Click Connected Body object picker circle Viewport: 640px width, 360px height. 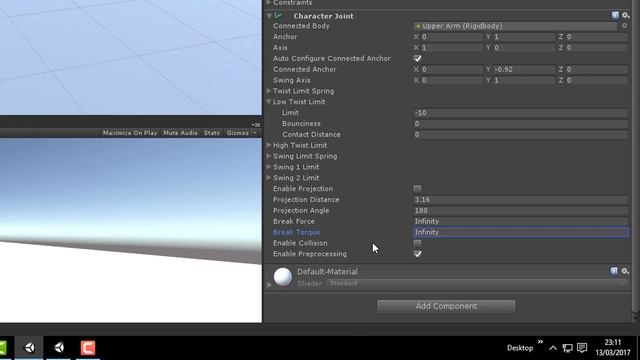(x=624, y=26)
